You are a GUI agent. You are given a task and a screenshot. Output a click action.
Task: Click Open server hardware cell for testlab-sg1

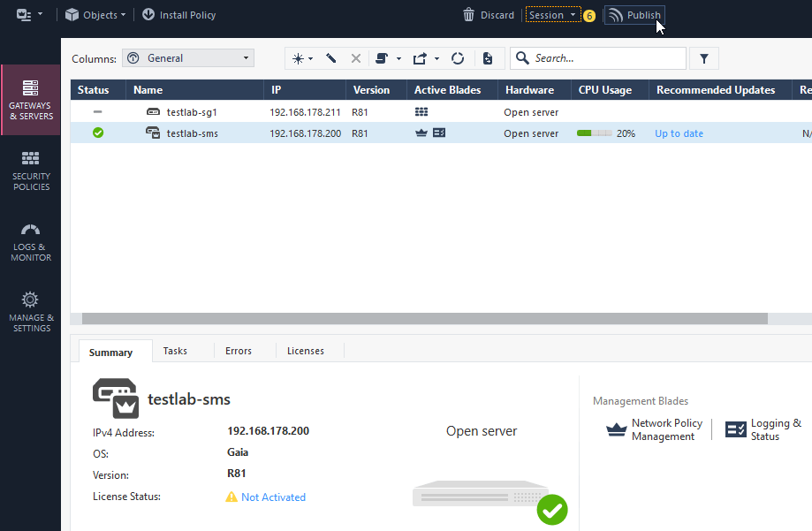click(x=531, y=112)
